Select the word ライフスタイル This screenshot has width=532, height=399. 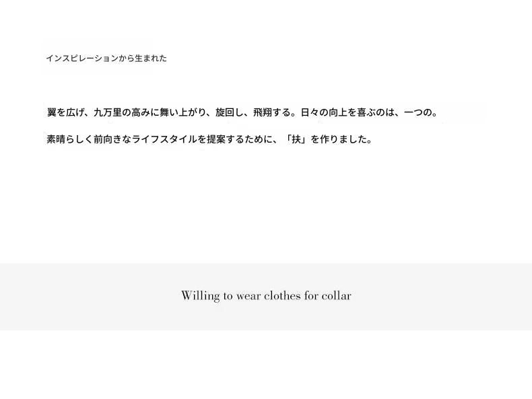[164, 139]
